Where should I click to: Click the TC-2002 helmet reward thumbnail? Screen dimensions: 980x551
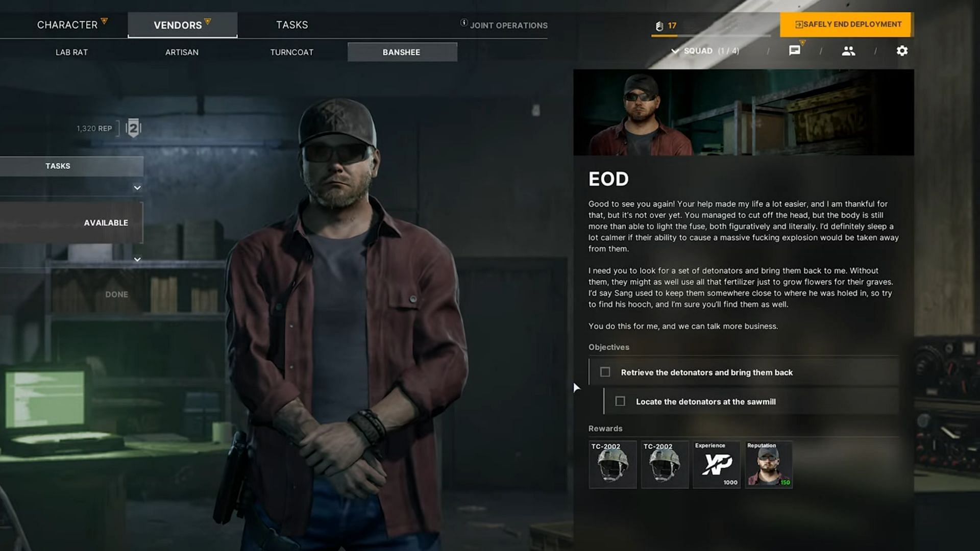611,464
